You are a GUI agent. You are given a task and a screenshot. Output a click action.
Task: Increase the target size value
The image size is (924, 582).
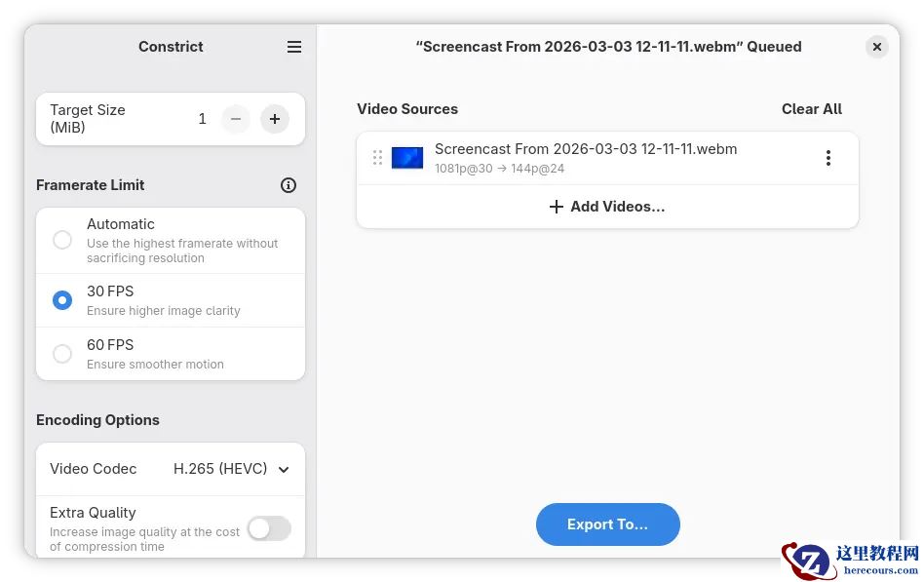point(275,119)
